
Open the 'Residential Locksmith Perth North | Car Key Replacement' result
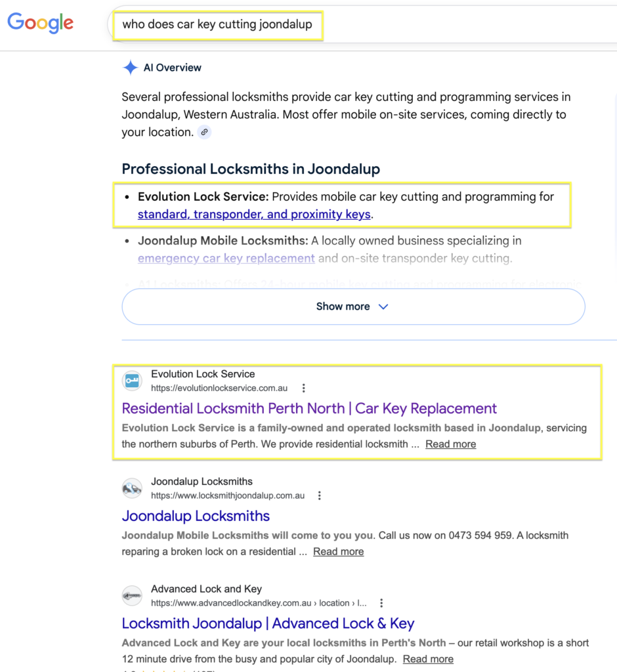click(x=309, y=408)
